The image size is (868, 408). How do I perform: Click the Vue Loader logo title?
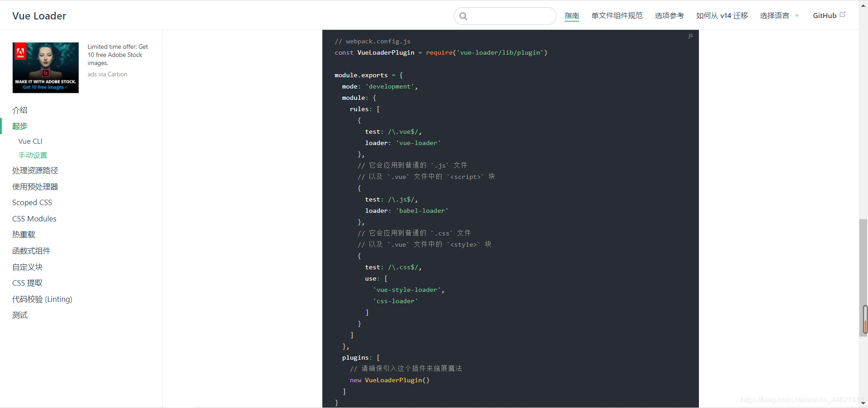[x=39, y=15]
